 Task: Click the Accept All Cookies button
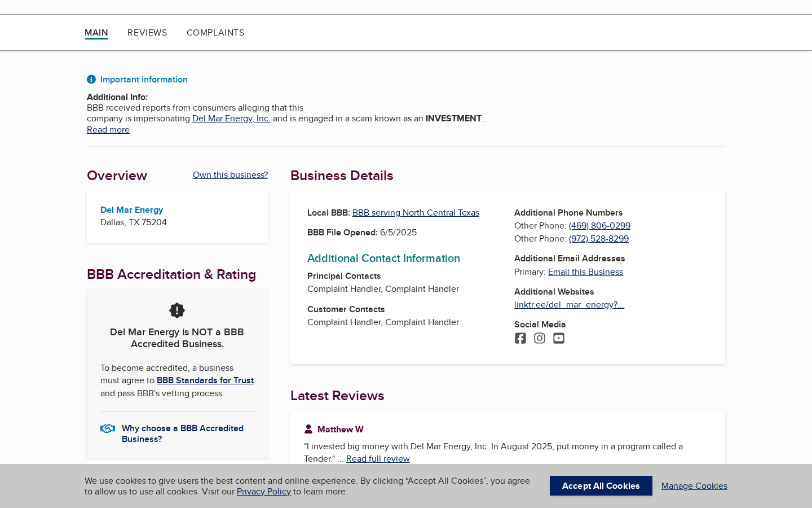tap(601, 486)
